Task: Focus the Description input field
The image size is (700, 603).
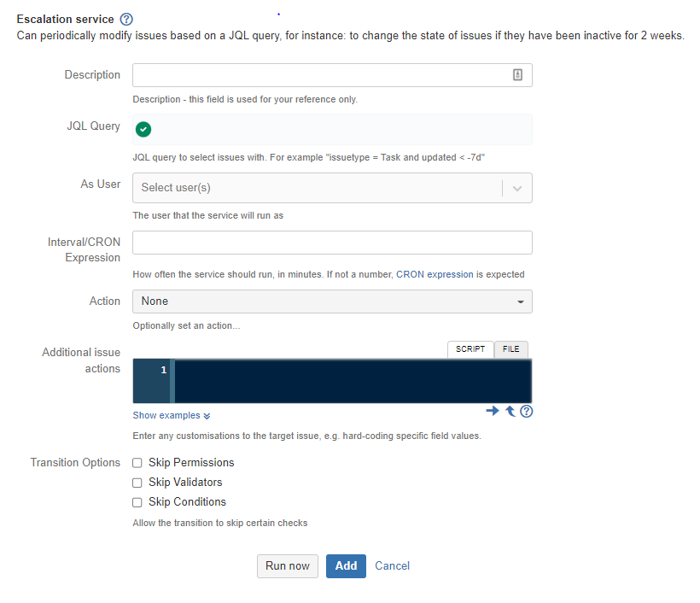Action: (332, 75)
